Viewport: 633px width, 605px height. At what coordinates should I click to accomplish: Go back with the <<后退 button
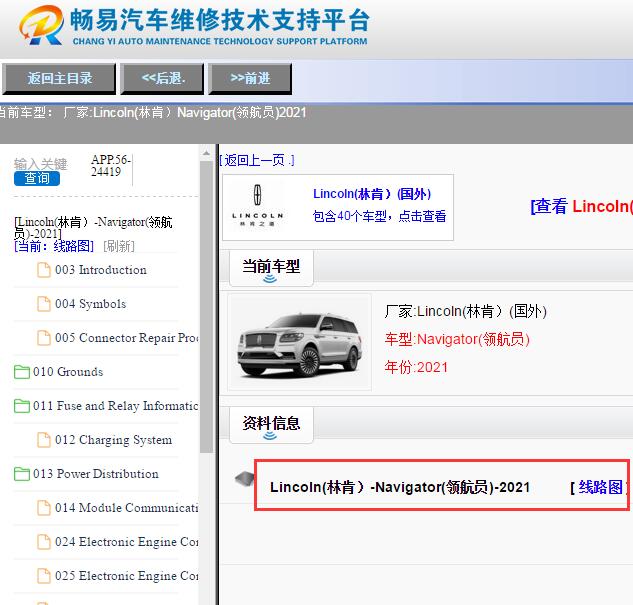coord(162,79)
